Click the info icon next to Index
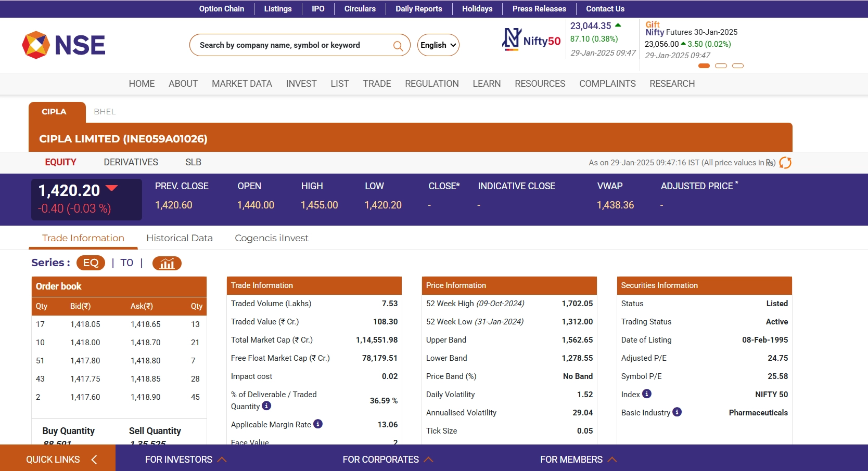 pos(647,394)
